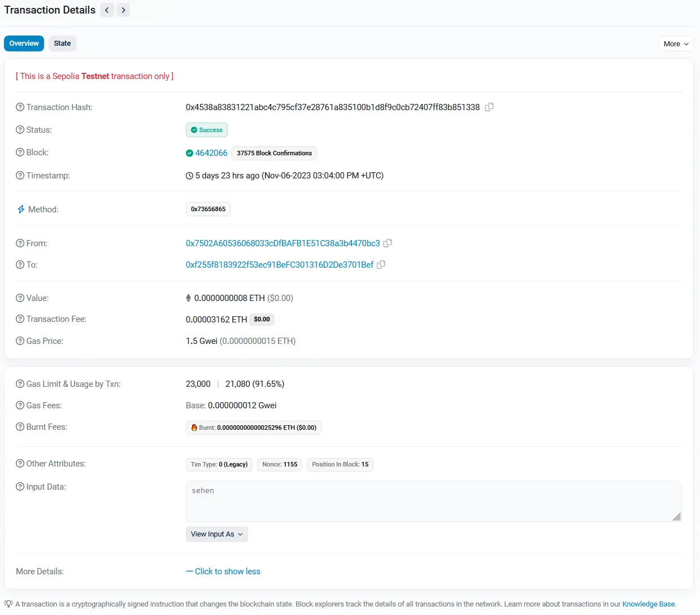This screenshot has width=700, height=615.
Task: Click help icon next to Burnt Fees
Action: (x=20, y=427)
